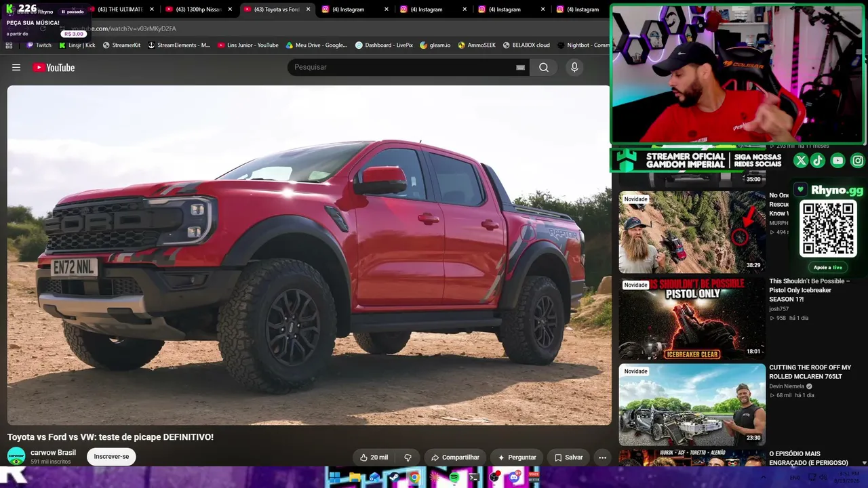Open the Linsjr | Kick bookmark
The image size is (868, 488).
(x=77, y=45)
